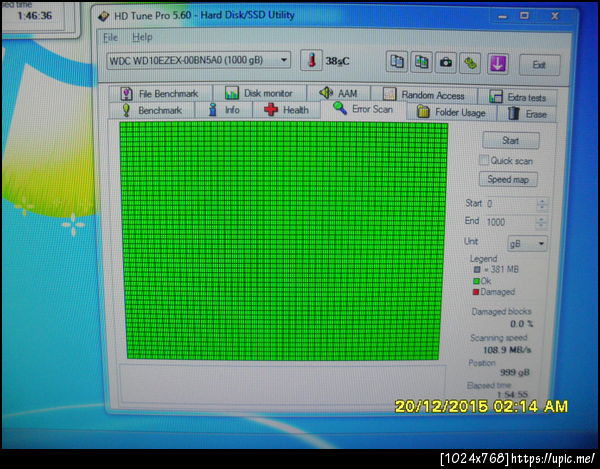
Task: Click the Start scan button
Action: tap(511, 141)
